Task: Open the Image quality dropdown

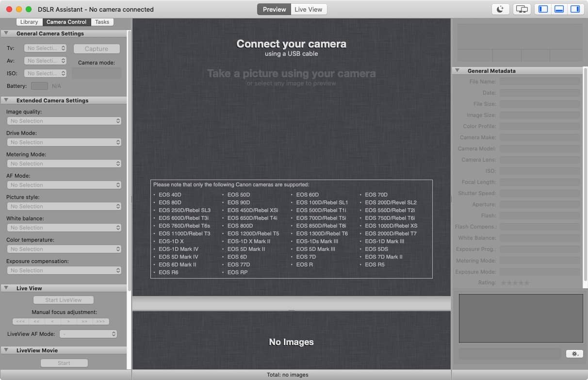Action: click(64, 121)
